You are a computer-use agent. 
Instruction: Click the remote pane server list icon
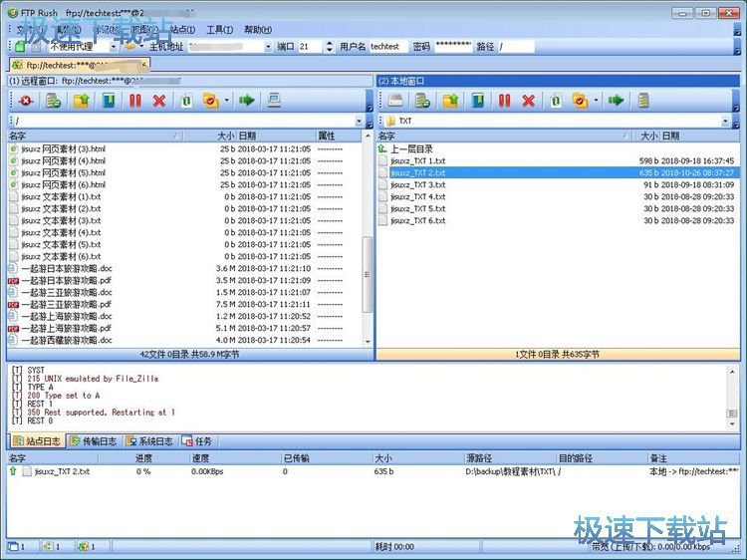pyautogui.click(x=53, y=101)
